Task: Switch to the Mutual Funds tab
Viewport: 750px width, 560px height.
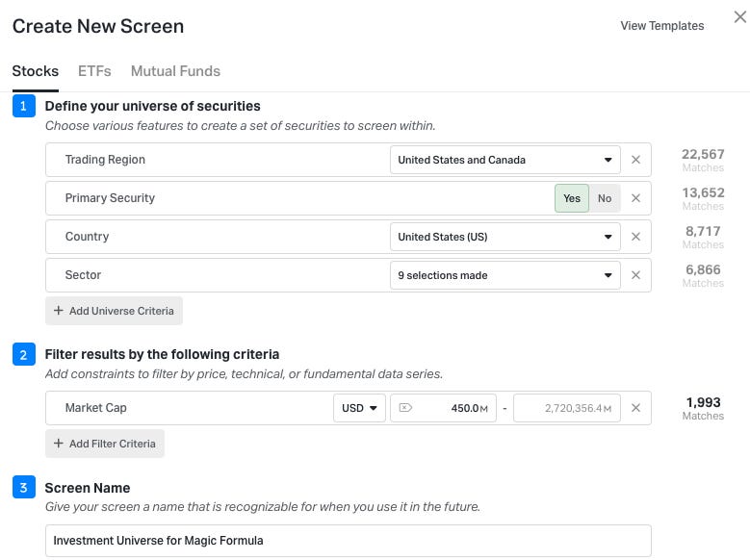Action: point(175,71)
